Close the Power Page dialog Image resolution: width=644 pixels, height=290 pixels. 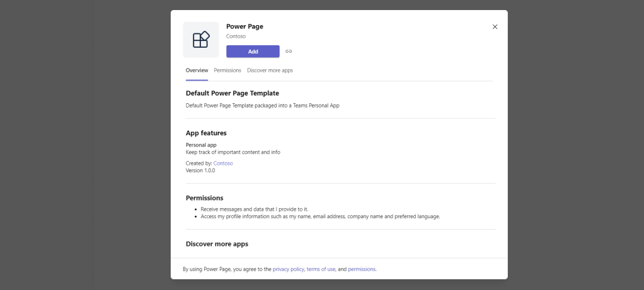(495, 26)
